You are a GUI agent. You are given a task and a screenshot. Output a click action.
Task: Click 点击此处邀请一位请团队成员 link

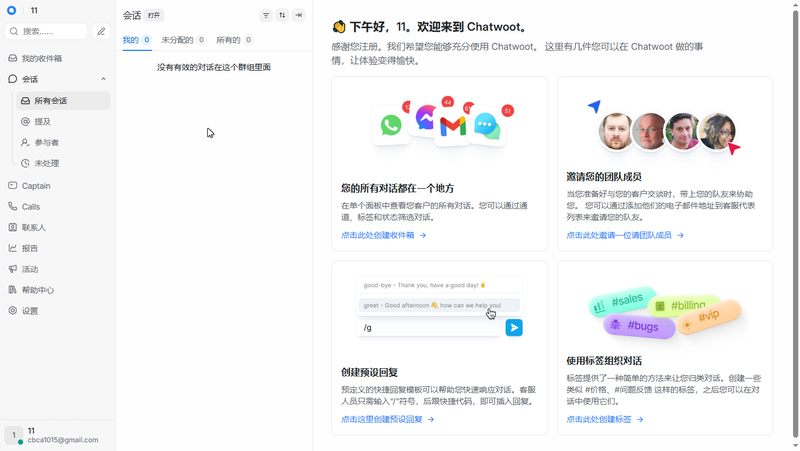[625, 235]
